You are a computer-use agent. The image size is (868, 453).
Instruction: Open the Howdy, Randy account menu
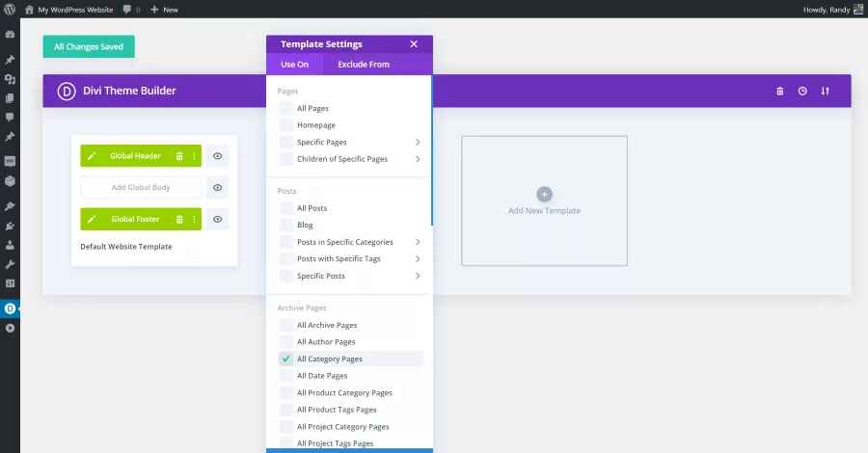[833, 10]
